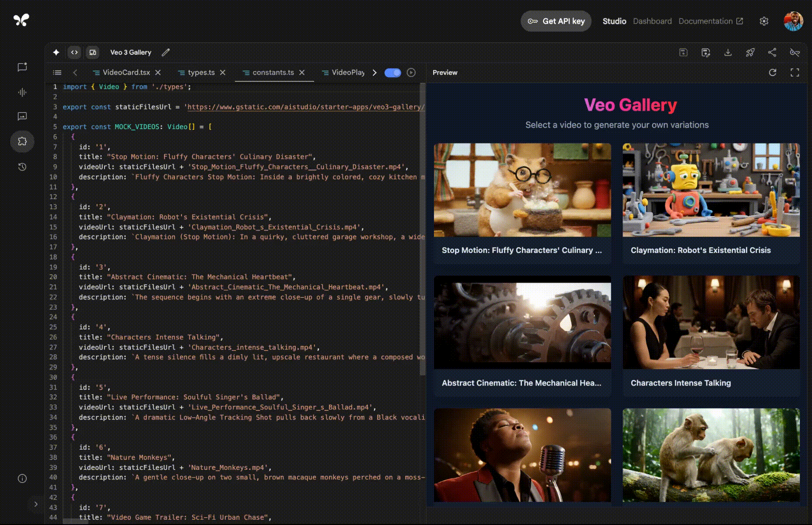The width and height of the screenshot is (812, 525).
Task: Download the app with the download icon
Action: 728,52
